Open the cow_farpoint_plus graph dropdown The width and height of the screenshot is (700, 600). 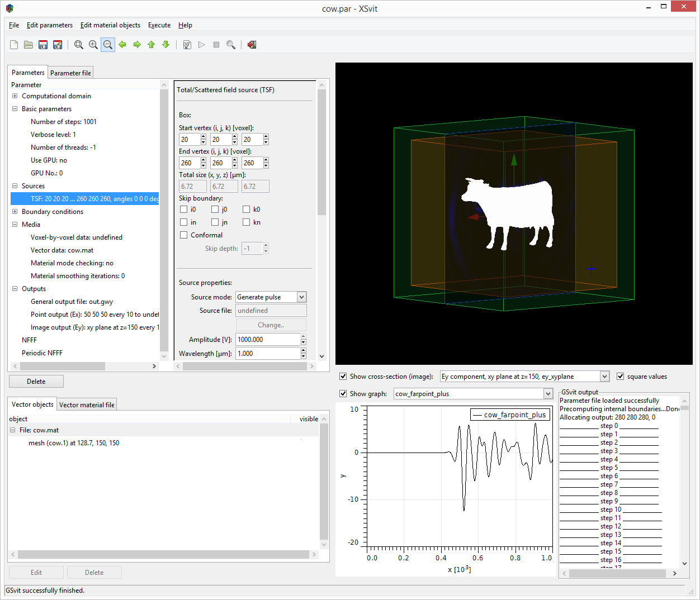click(x=548, y=394)
